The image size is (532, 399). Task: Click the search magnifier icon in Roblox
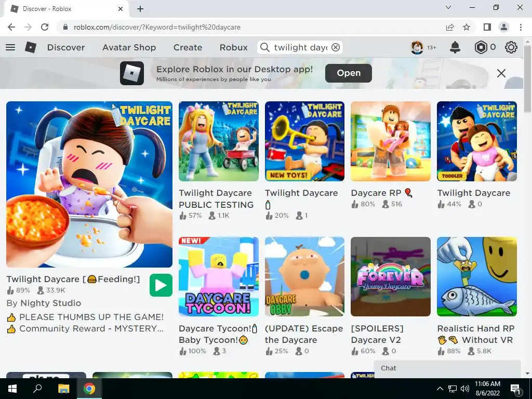(x=265, y=47)
